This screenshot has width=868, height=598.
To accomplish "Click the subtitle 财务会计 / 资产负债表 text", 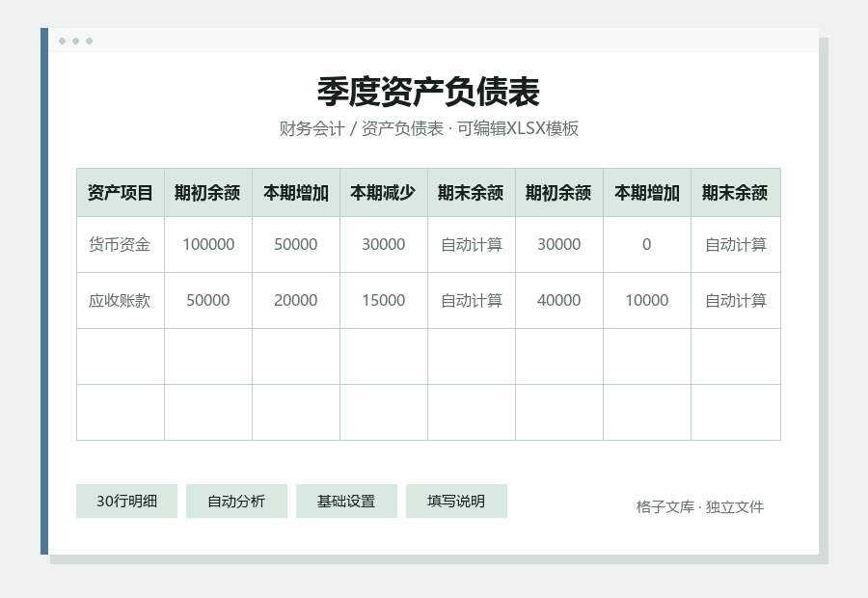I will [362, 128].
